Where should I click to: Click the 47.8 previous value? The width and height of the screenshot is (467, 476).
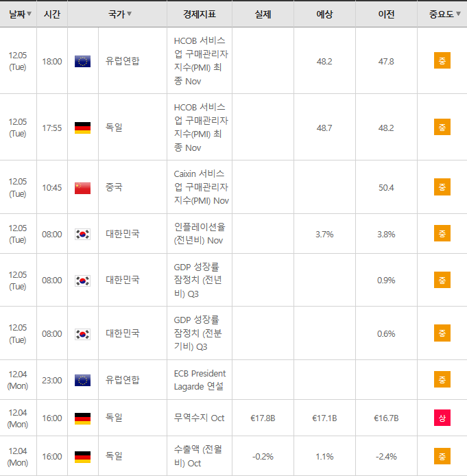tap(386, 61)
